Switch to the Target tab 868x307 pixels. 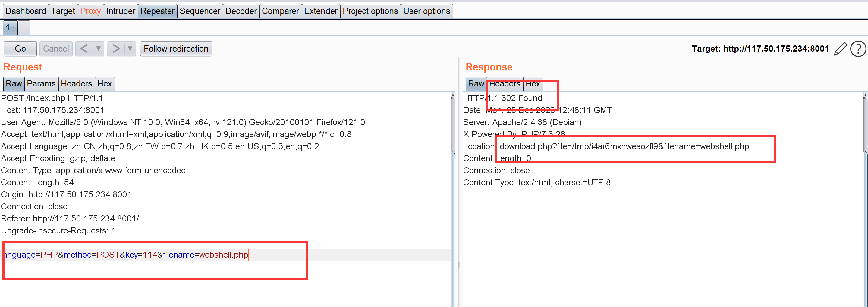click(x=63, y=11)
